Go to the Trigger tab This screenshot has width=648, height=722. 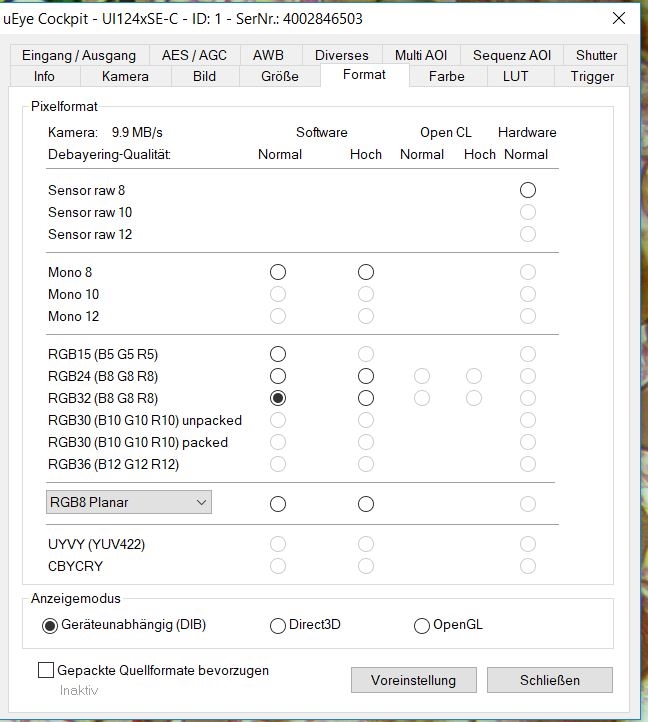592,76
